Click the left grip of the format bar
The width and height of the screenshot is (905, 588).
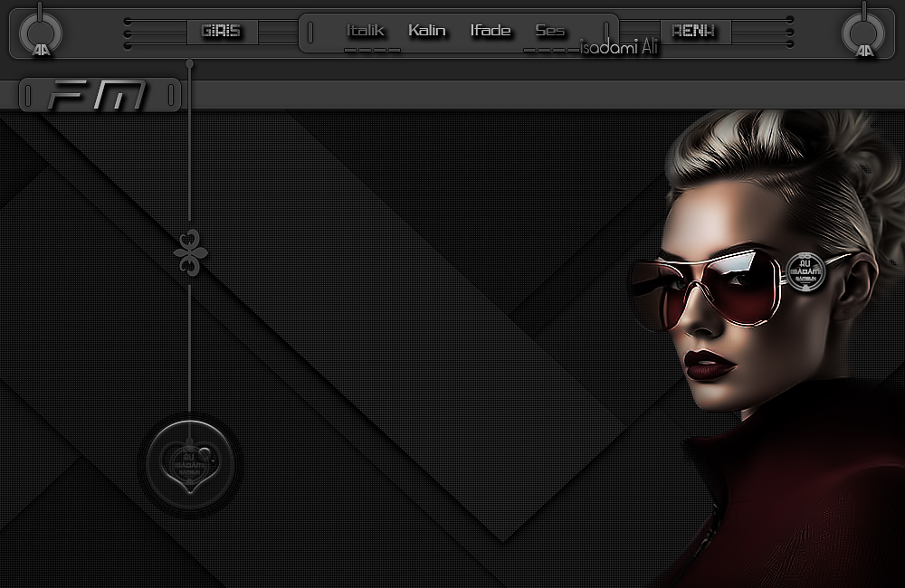(x=310, y=33)
